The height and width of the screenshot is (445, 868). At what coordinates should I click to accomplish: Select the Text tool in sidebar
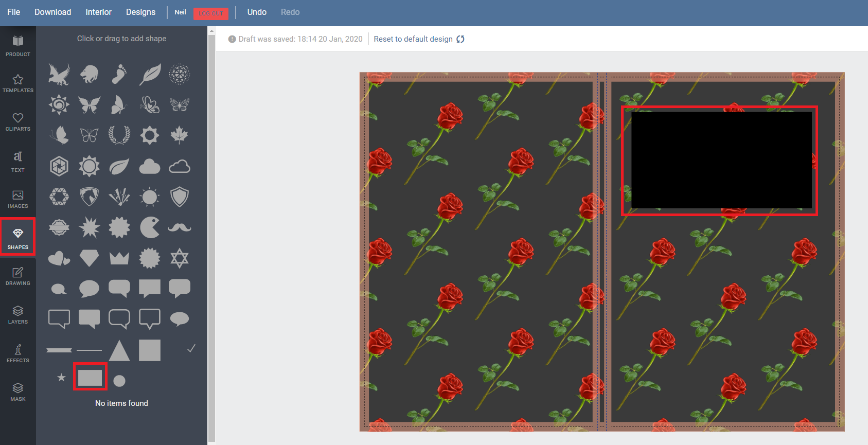click(x=18, y=161)
